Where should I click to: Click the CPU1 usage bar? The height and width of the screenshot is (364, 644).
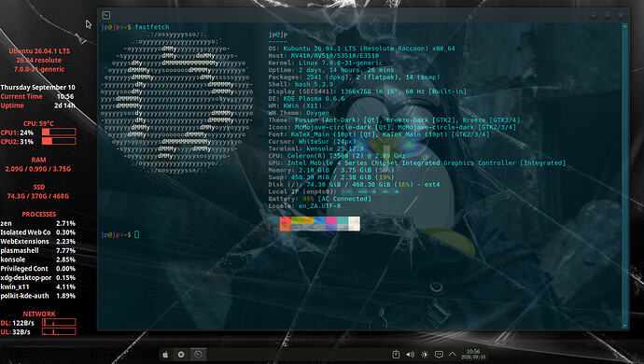[x=59, y=133]
